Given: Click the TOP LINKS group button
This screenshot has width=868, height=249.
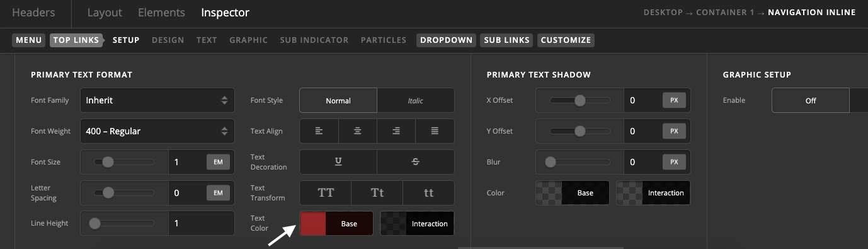Looking at the screenshot, I should pos(76,40).
